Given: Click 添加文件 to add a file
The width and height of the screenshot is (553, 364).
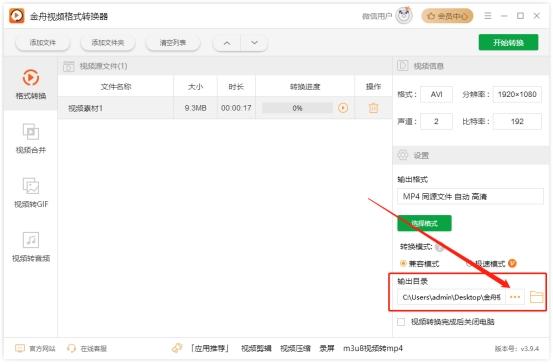Looking at the screenshot, I should pos(43,43).
